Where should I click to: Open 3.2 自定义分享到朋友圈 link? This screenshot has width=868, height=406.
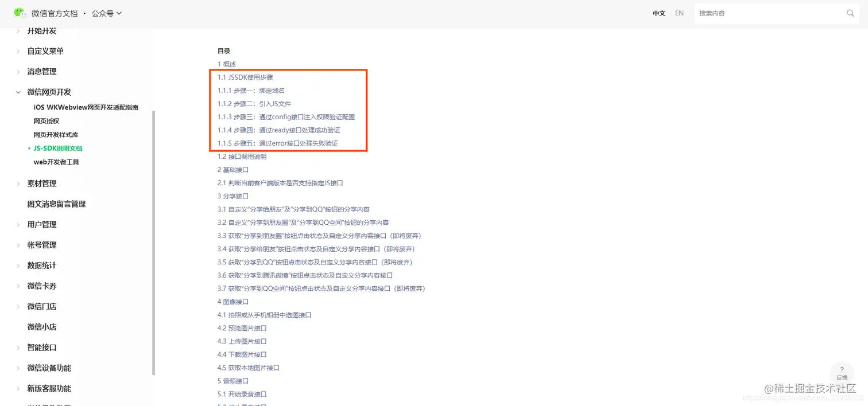303,222
